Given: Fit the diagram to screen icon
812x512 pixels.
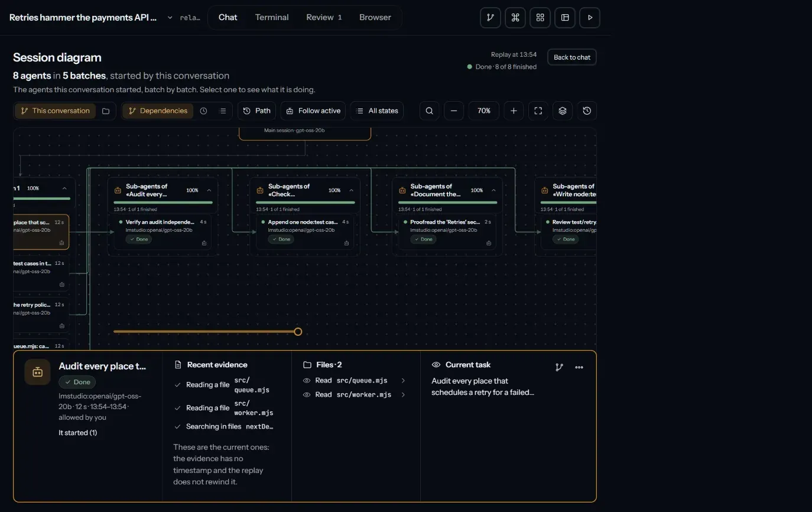Looking at the screenshot, I should point(538,111).
